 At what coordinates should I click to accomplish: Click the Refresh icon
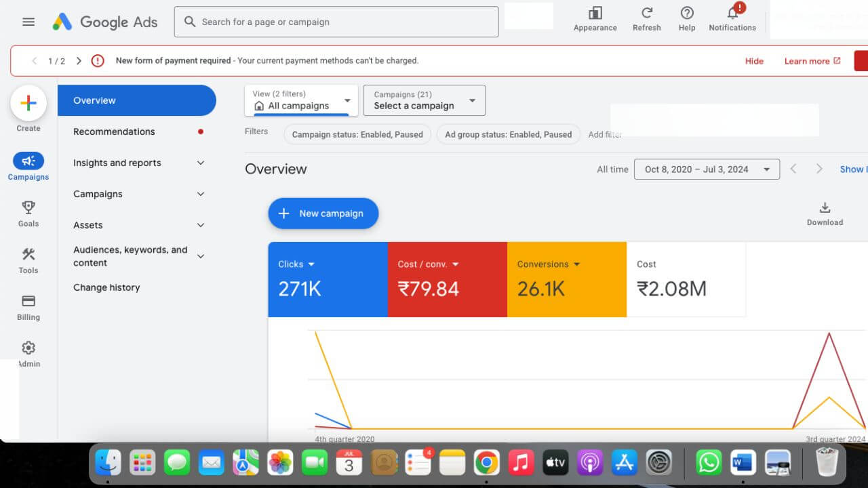tap(646, 14)
